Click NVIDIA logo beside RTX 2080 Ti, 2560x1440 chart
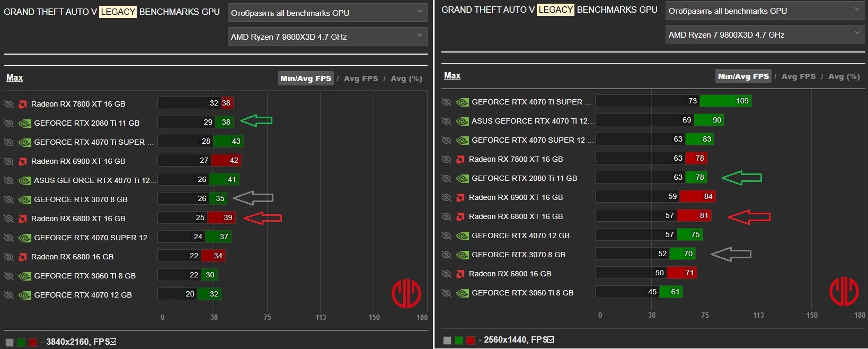The image size is (868, 349). (462, 178)
